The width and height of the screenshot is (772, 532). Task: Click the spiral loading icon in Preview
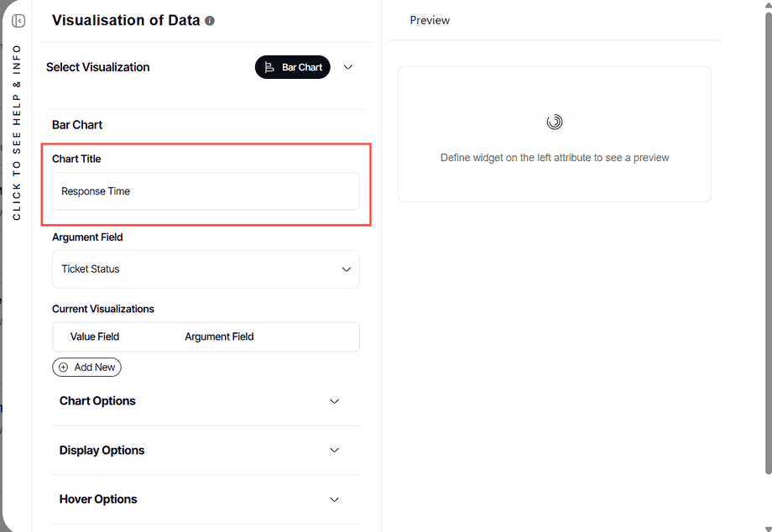(x=554, y=123)
